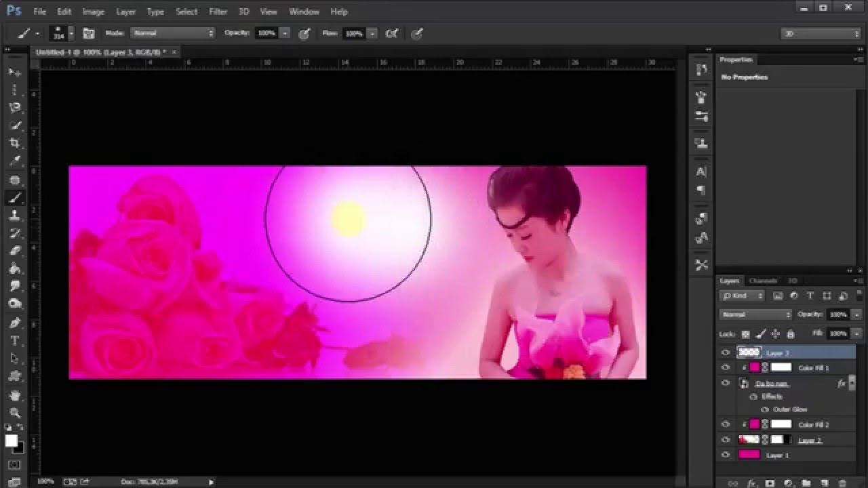Select the Layer 2 layer
This screenshot has height=488, width=868.
[810, 441]
